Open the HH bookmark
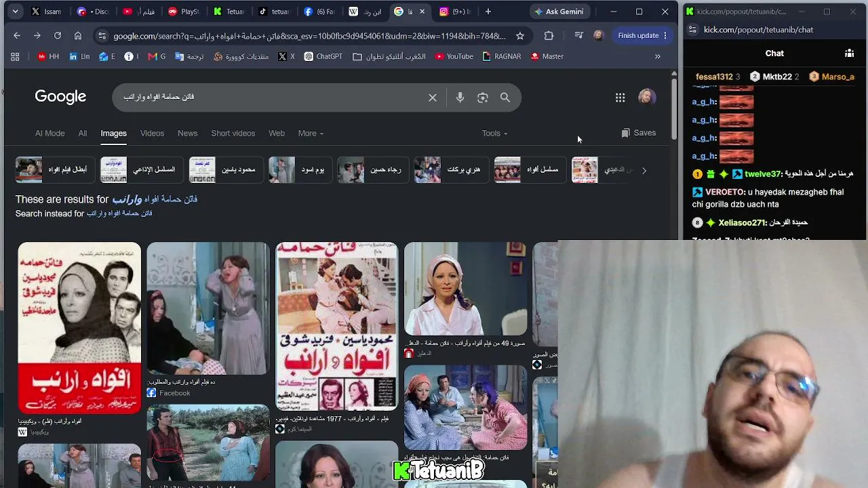Image resolution: width=868 pixels, height=488 pixels. 48,56
